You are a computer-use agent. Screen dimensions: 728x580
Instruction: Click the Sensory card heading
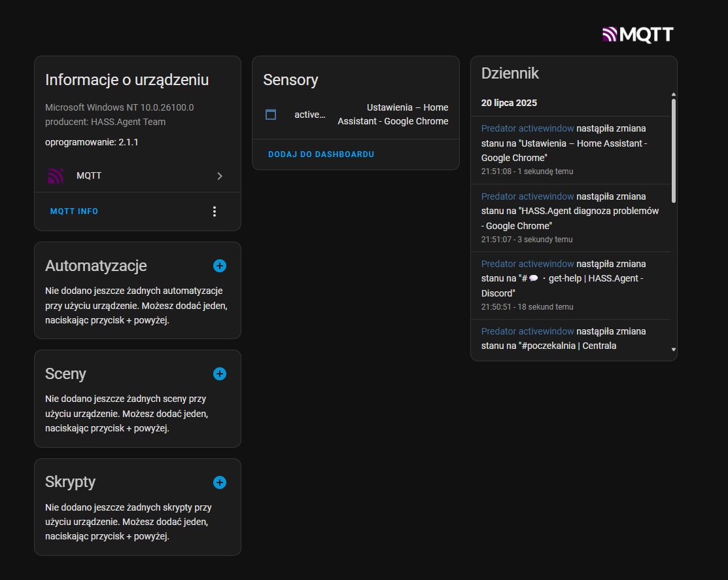tap(290, 80)
